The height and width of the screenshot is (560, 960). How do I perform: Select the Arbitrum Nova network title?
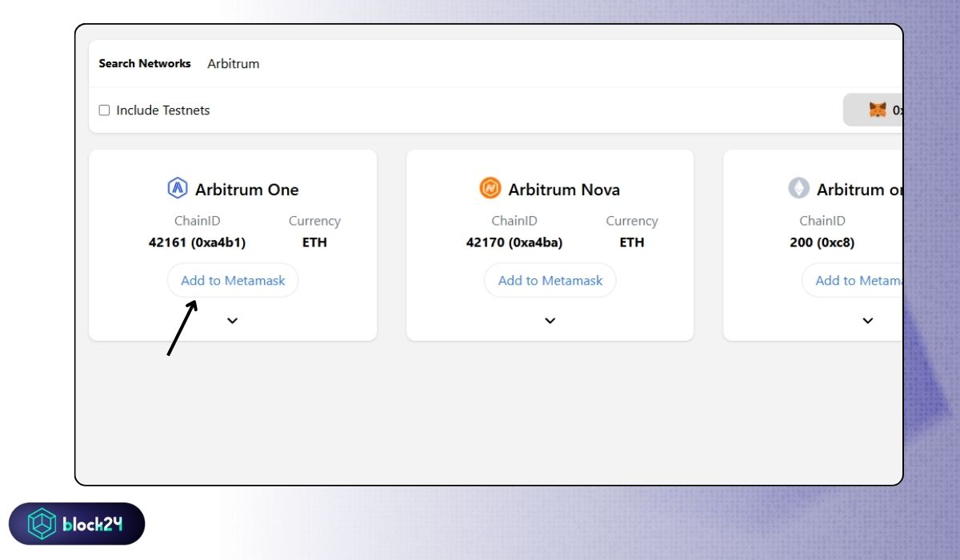point(564,190)
